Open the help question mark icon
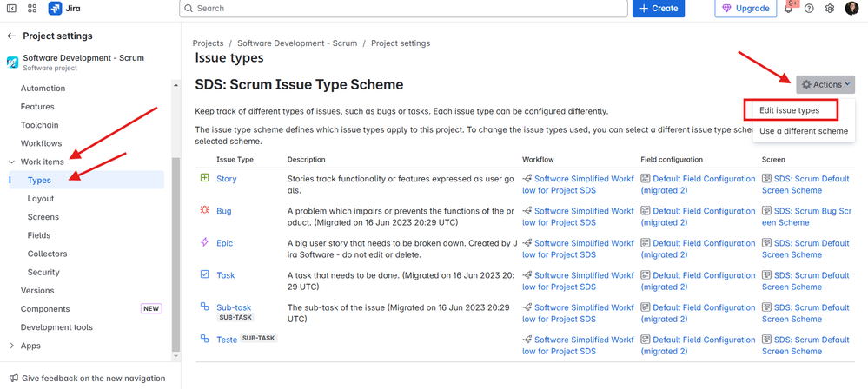Image resolution: width=868 pixels, height=389 pixels. click(809, 9)
